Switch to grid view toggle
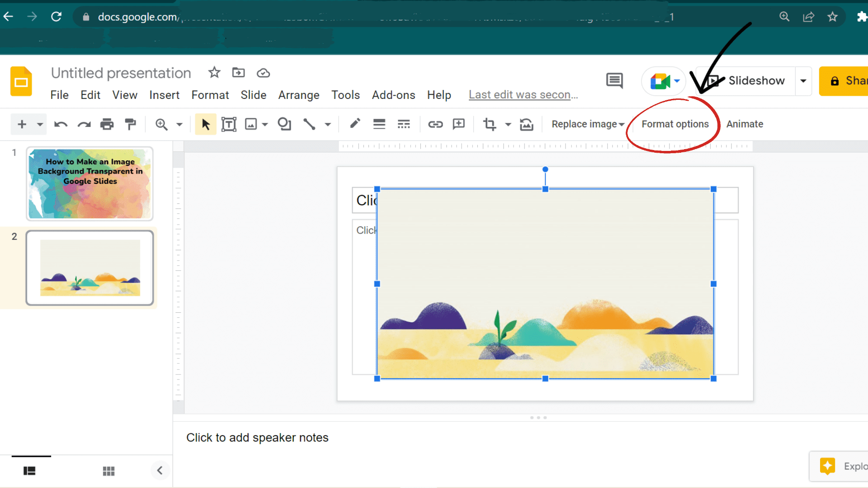This screenshot has width=868, height=488. 108,471
